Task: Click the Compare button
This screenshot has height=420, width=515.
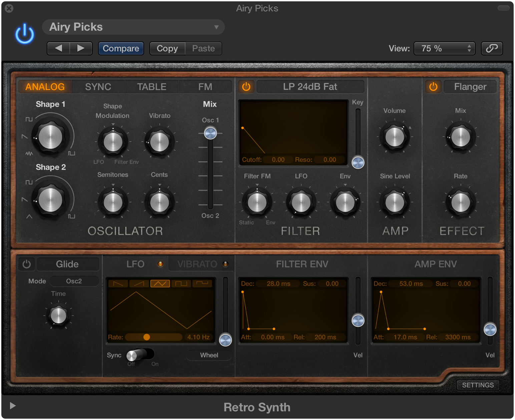Action: pyautogui.click(x=121, y=48)
